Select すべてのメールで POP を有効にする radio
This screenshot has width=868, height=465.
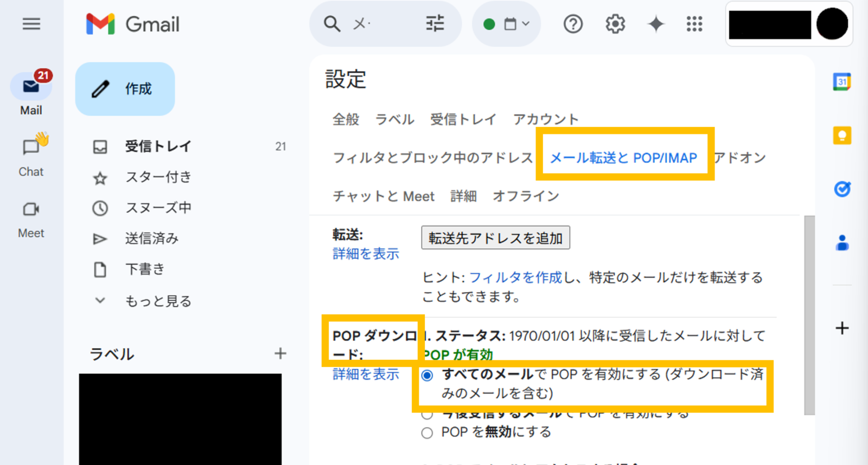pos(427,375)
